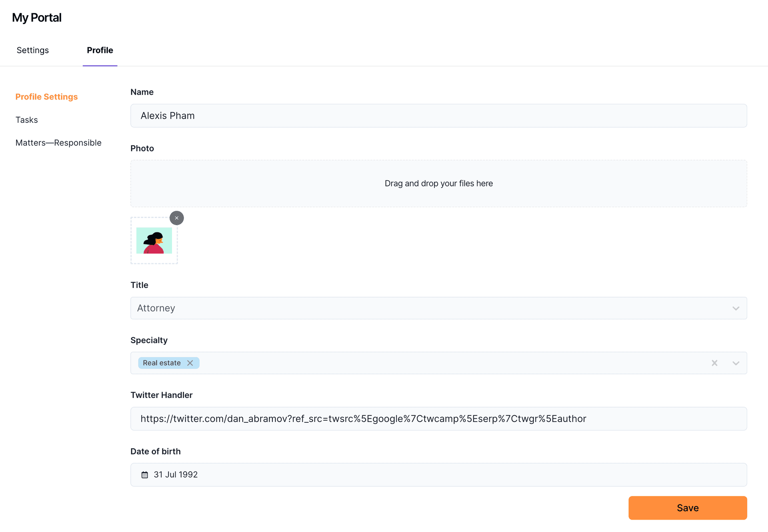Focus the Twitter Handler field

coord(438,419)
